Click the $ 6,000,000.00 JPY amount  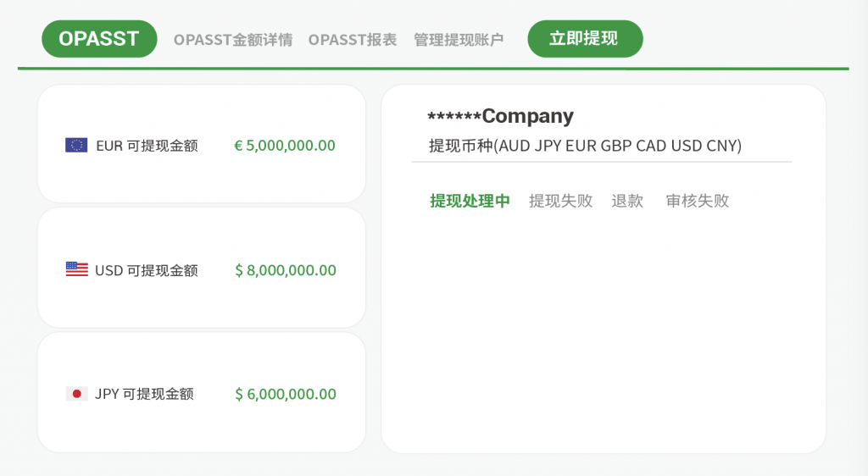285,394
